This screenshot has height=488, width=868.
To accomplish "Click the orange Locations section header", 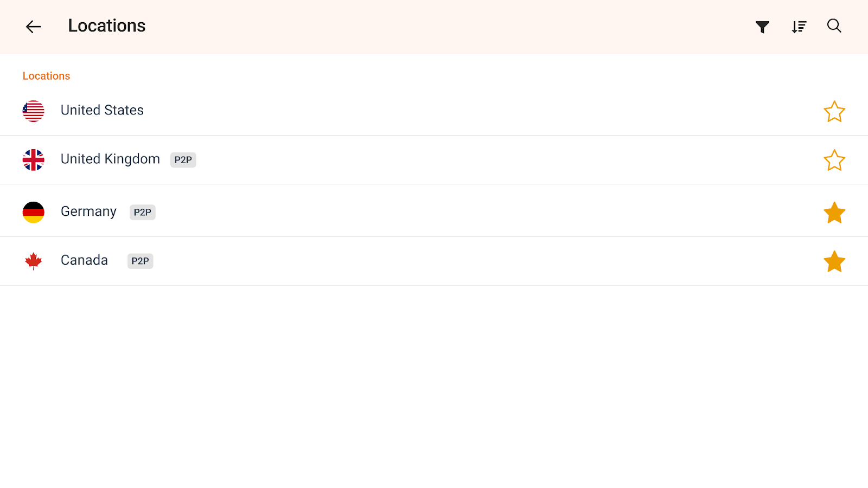I will pyautogui.click(x=46, y=76).
